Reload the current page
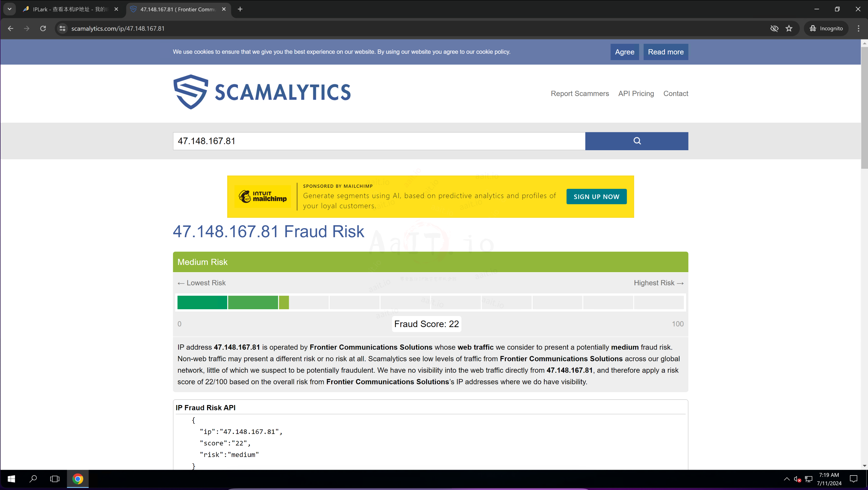 click(x=43, y=29)
